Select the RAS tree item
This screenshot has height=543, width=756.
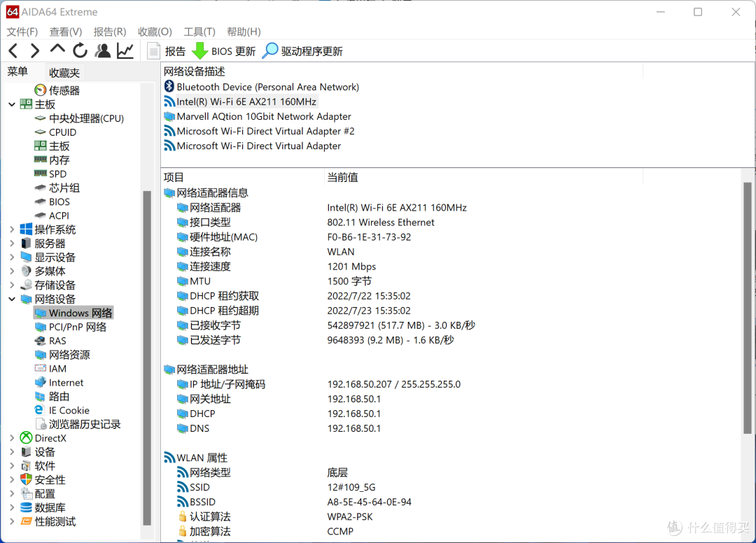click(x=50, y=341)
